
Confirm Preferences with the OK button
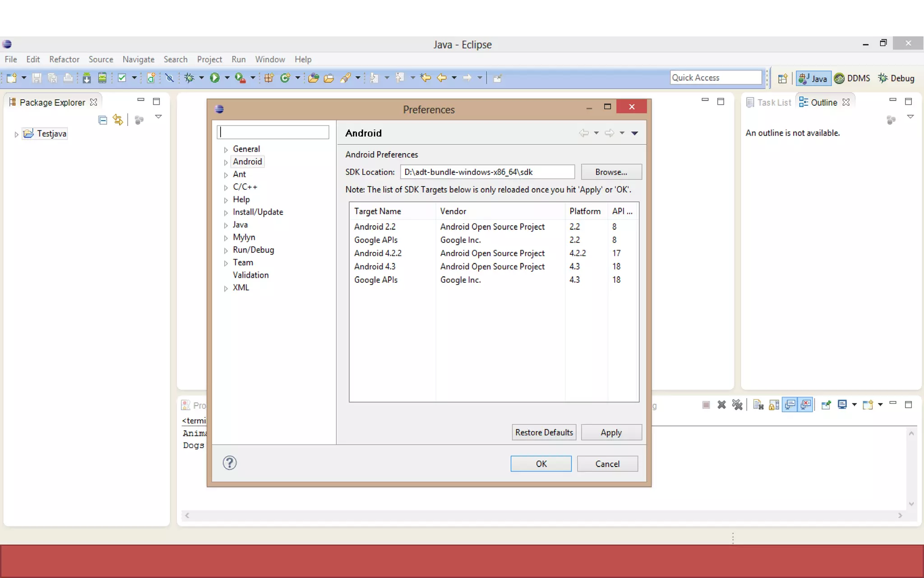point(541,464)
